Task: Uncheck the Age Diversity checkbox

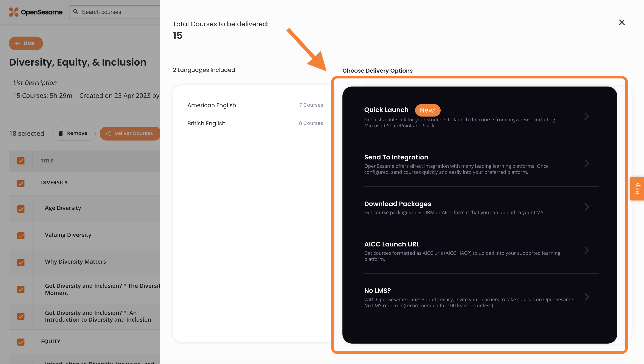Action: pos(21,209)
